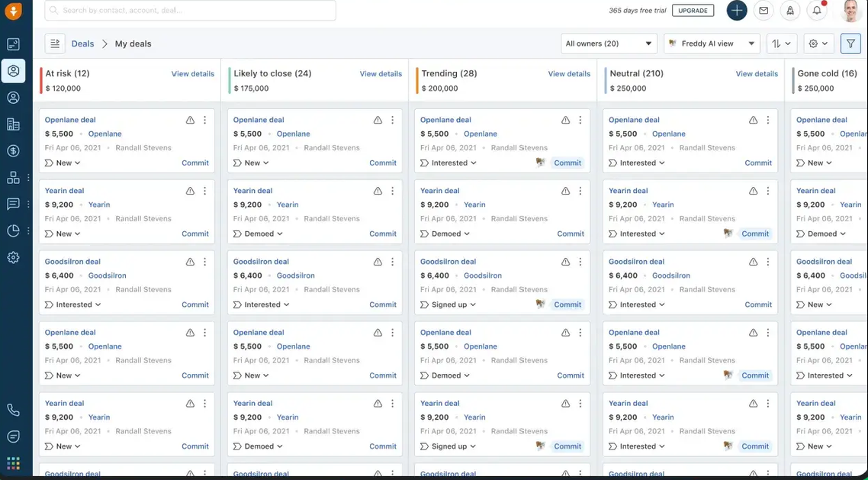Open the All owners (20) dropdown
This screenshot has height=480, width=868.
coord(609,43)
